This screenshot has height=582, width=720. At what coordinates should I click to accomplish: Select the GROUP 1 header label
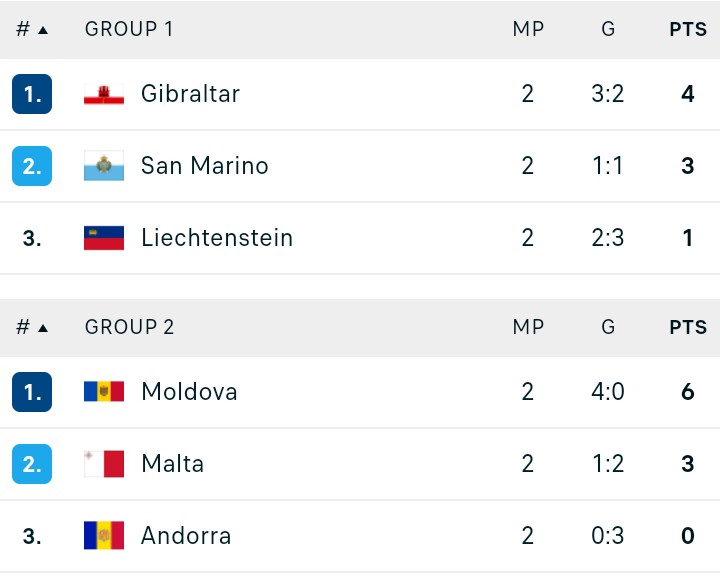(129, 29)
